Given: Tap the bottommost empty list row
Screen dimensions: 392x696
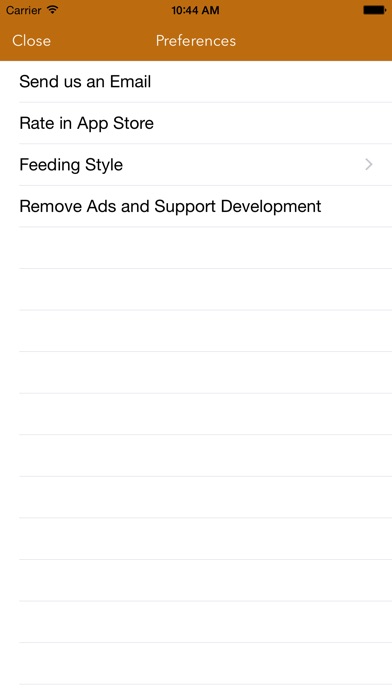Looking at the screenshot, I should [x=196, y=664].
